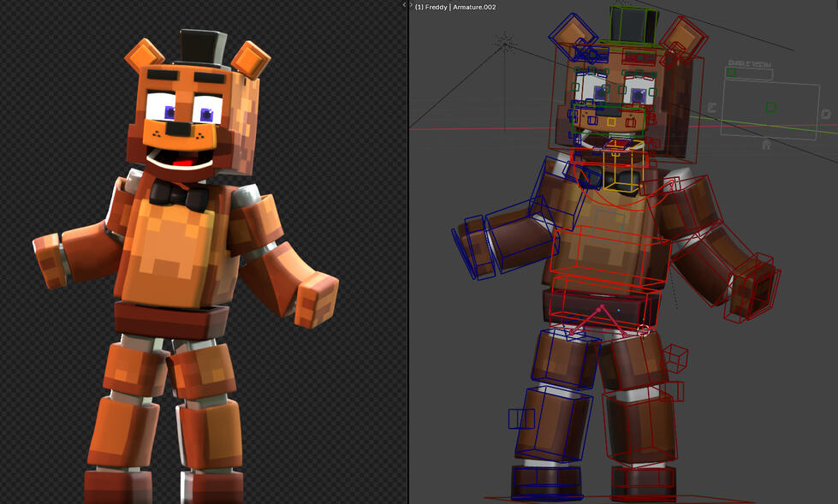838x504 pixels.
Task: Select the green square in the face panel center
Action: tap(770, 108)
